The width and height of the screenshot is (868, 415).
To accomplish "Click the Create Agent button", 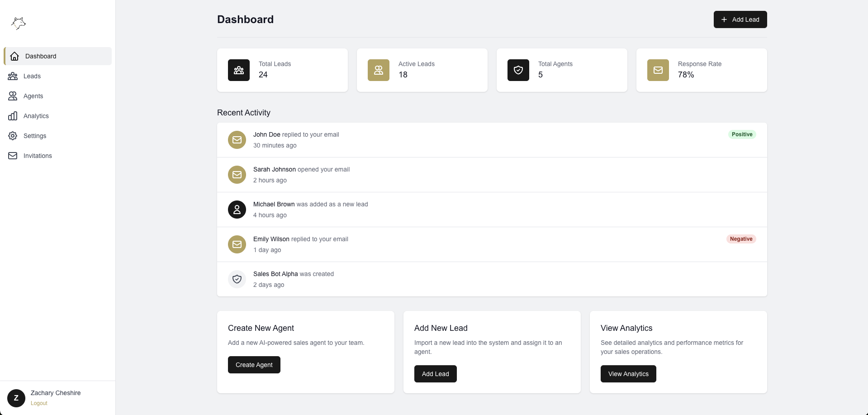I will coord(254,365).
